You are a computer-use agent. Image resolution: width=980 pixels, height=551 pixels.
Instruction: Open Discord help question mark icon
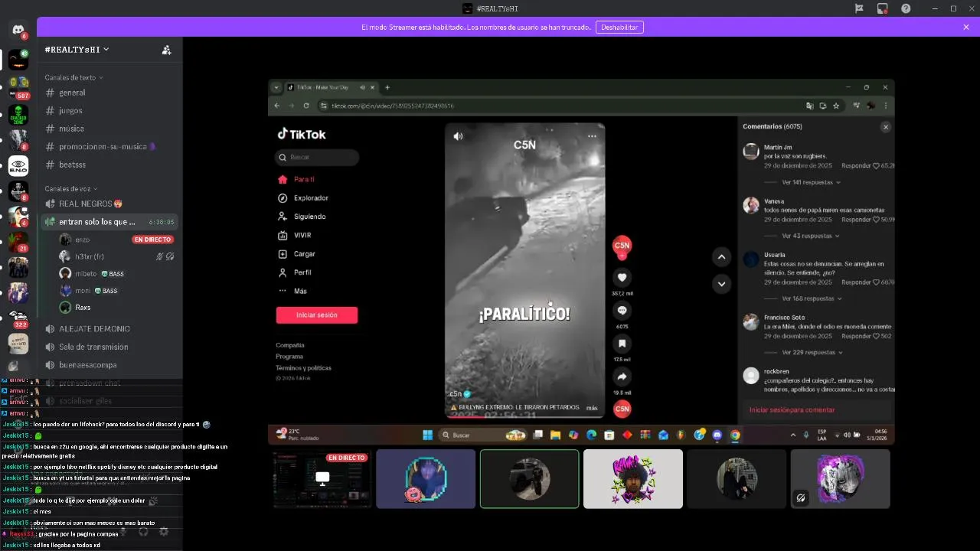[x=906, y=8]
